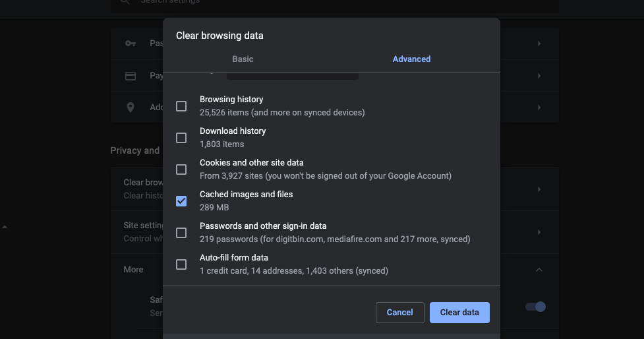Toggle the blue switch at right
The image size is (644, 339).
click(x=536, y=307)
